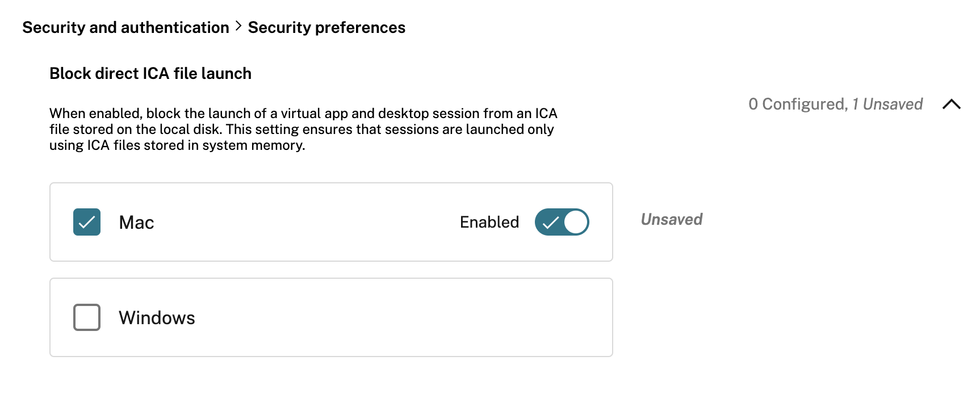The width and height of the screenshot is (980, 394).
Task: Select the Mac platform card
Action: click(x=331, y=222)
